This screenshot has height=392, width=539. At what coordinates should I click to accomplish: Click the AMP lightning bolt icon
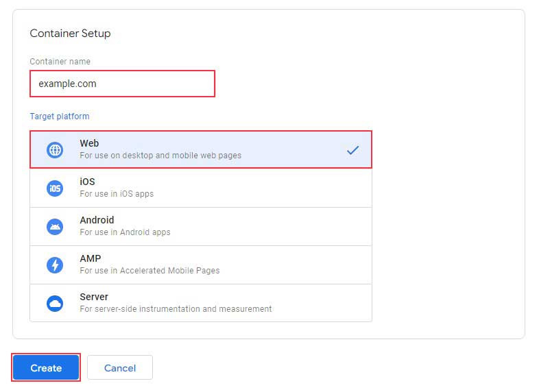click(x=55, y=265)
